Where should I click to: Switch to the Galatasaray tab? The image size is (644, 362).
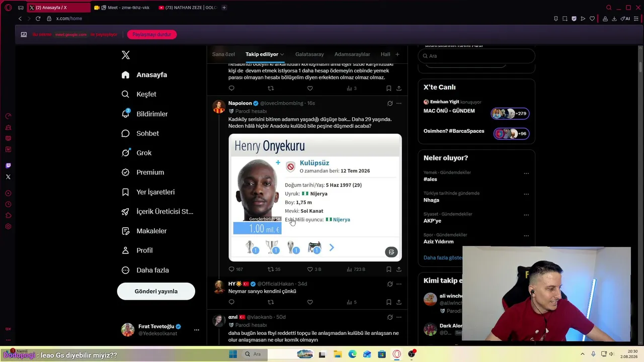click(309, 54)
